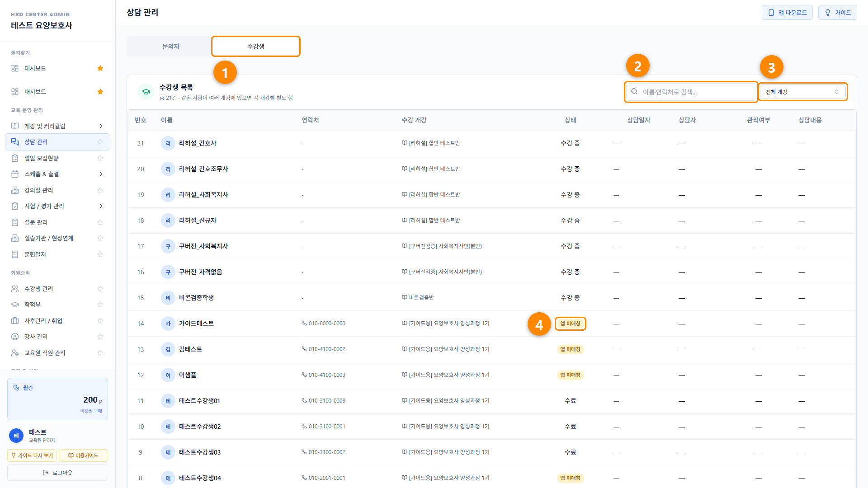Click the 상태 column header
The width and height of the screenshot is (868, 488).
[570, 120]
